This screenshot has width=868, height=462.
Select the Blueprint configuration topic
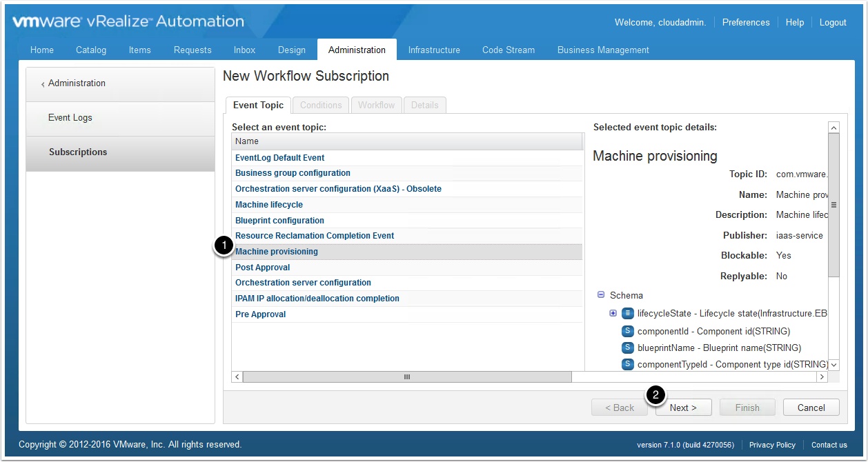pyautogui.click(x=407, y=221)
